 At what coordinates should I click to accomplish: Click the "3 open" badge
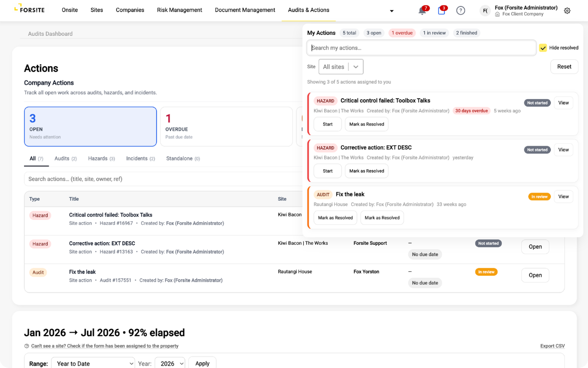pos(374,33)
